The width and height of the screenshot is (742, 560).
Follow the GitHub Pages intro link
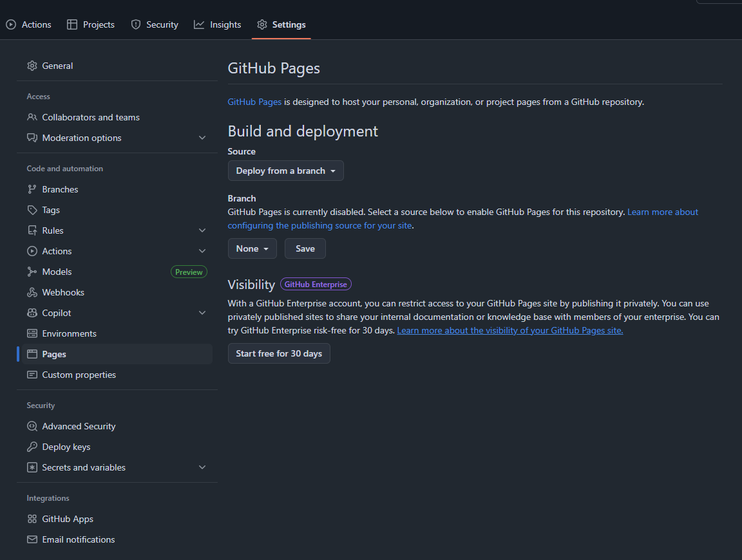coord(254,102)
